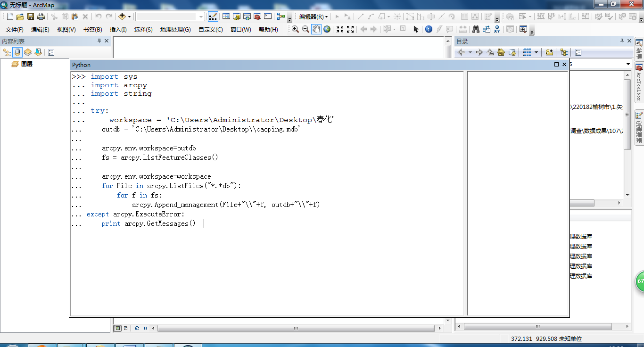Open the catalog location dropdown arrow

[628, 64]
